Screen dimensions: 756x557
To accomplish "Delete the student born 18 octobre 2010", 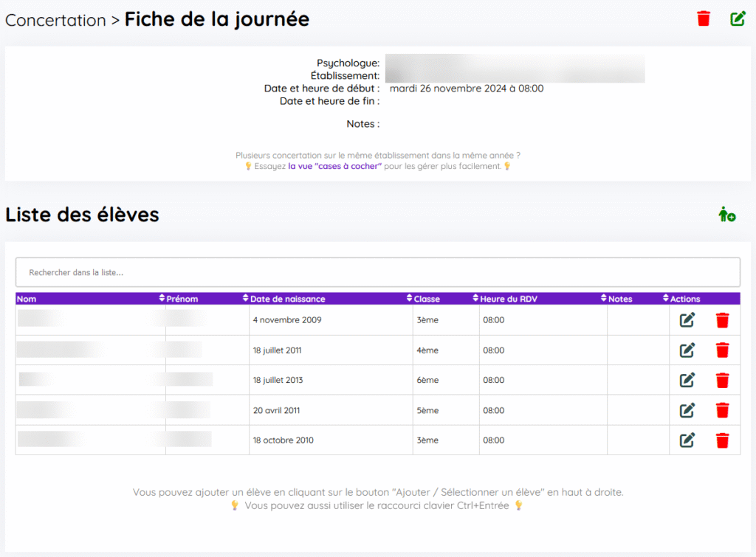I will tap(722, 440).
